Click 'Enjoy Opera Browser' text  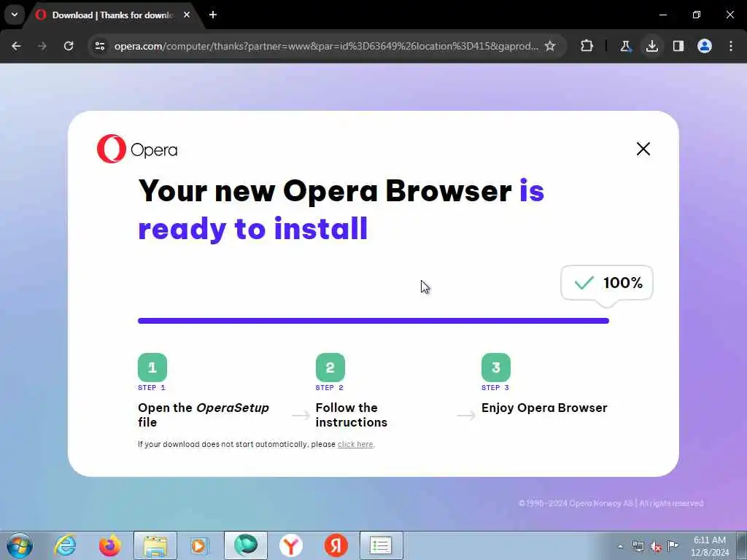click(x=544, y=408)
